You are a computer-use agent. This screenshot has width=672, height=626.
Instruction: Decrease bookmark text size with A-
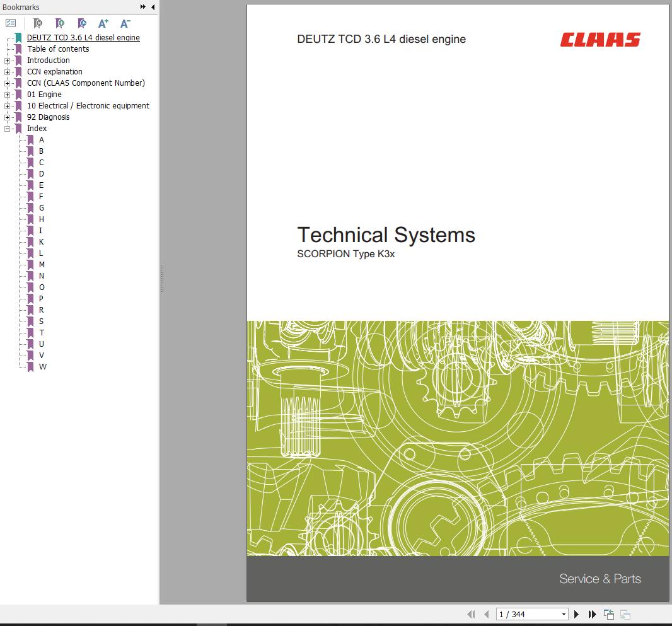click(125, 23)
